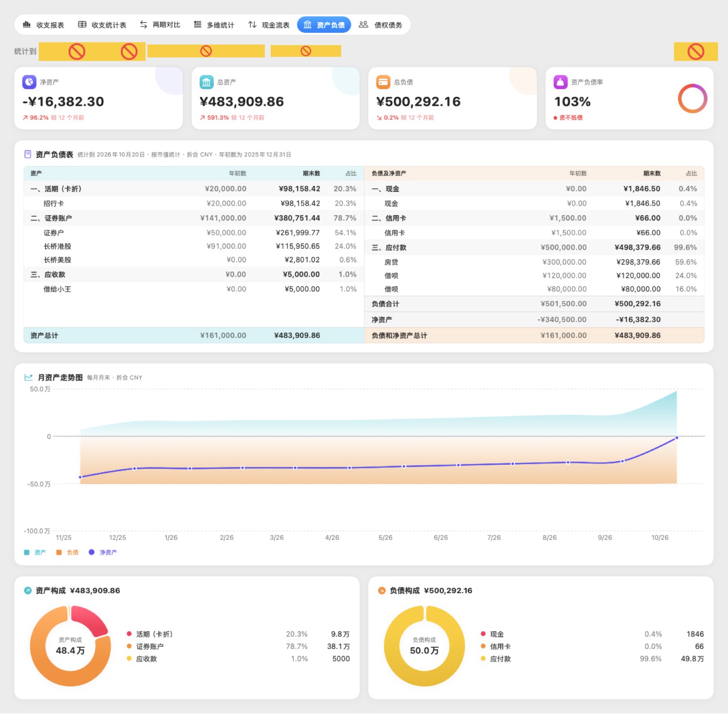This screenshot has width=728, height=714.
Task: Select the 长桥美股 account row
Action: (194, 260)
